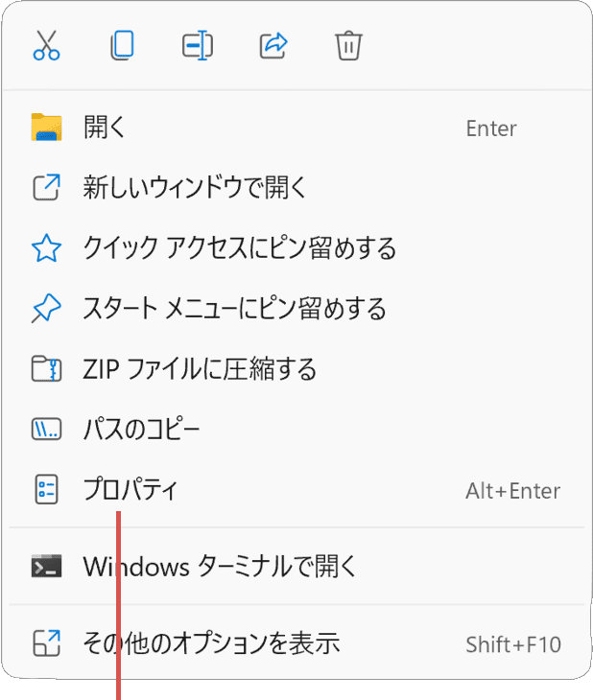
Task: Click the yellow folder icon beside 開く
Action: [46, 128]
